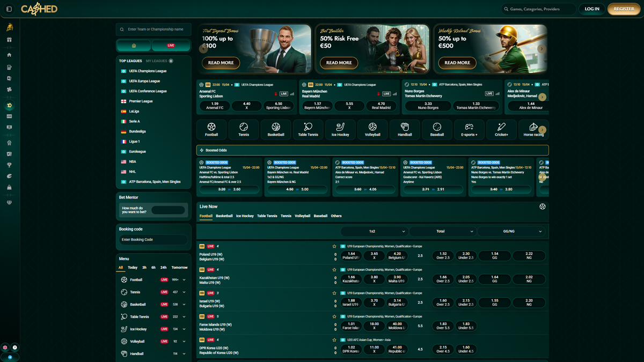
Task: Select the Baseball sport category tile
Action: [x=437, y=129]
